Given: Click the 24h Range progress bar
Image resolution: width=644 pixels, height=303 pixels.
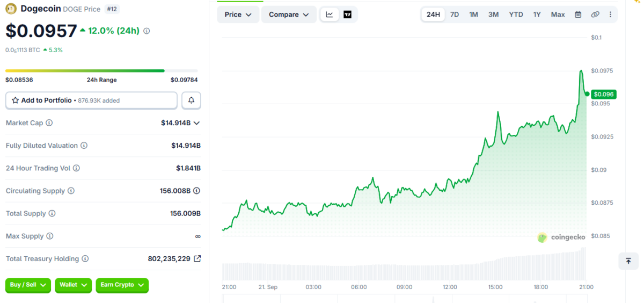Looking at the screenshot, I should (101, 70).
